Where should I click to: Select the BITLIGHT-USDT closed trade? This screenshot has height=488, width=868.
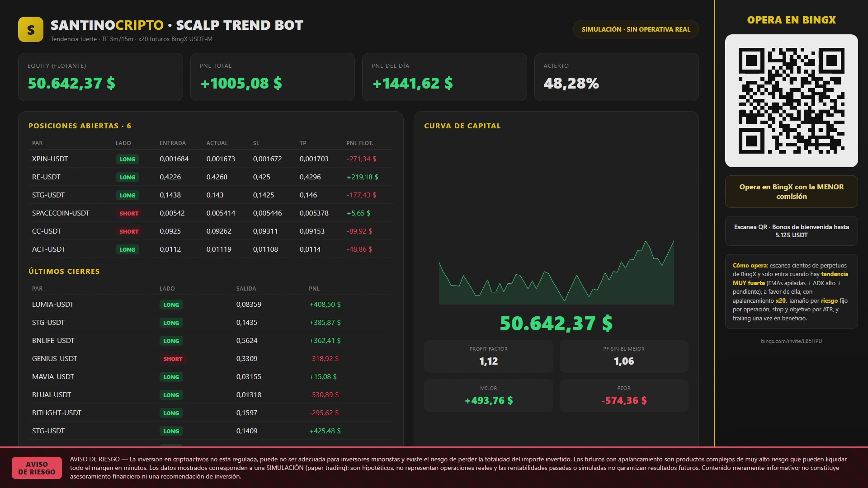tap(211, 413)
